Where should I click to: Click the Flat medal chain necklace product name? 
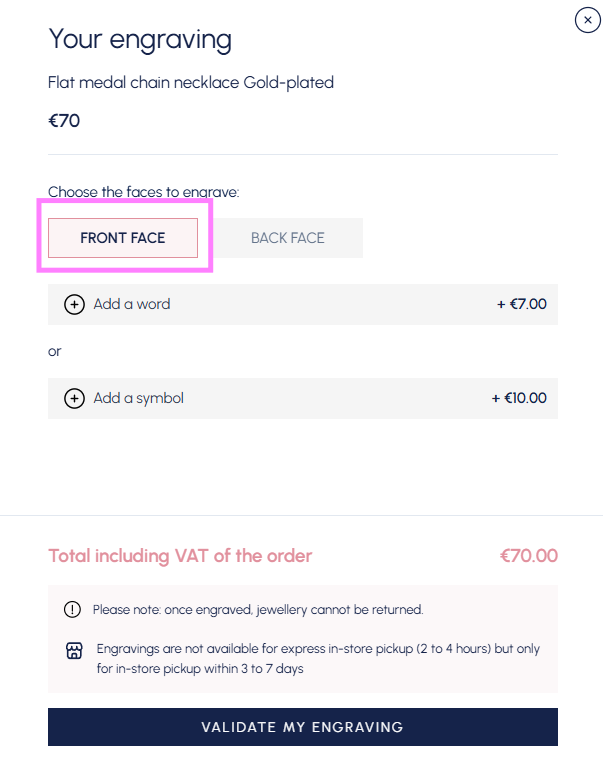click(191, 83)
